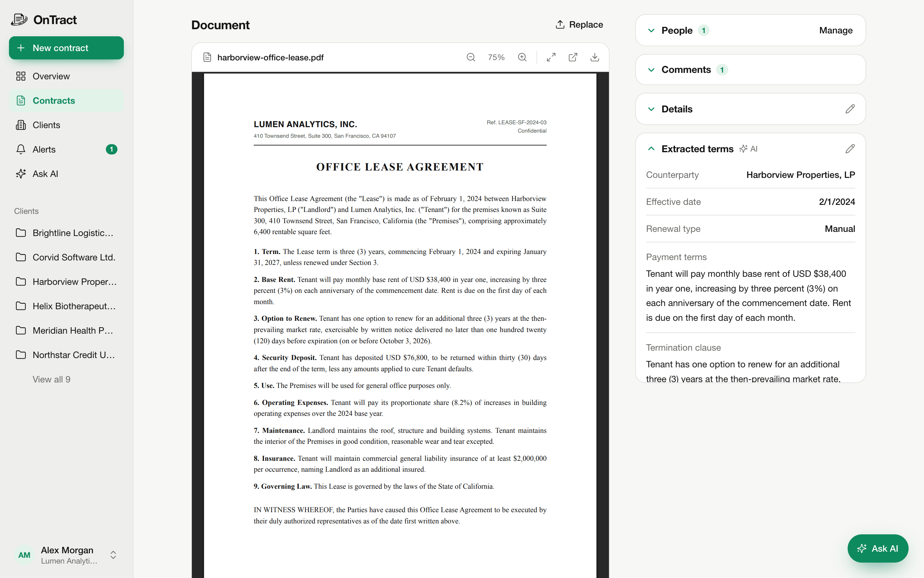Open the floating Ask AI button

(x=877, y=548)
